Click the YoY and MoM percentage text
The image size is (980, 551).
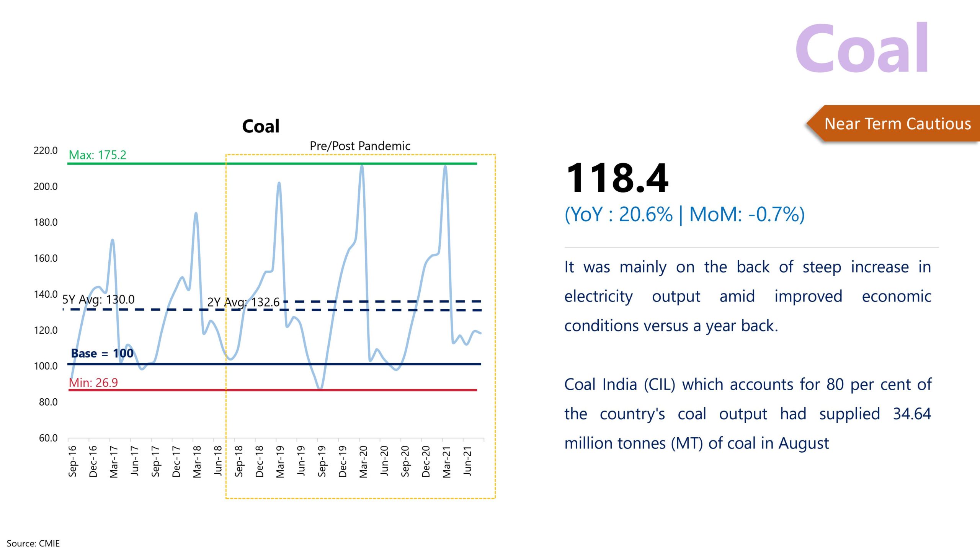point(684,214)
